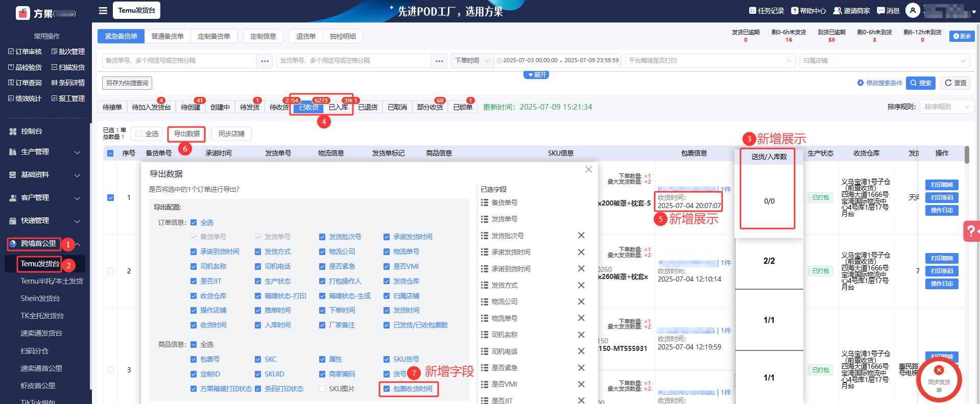980x404 pixels.
Task: Uncheck the 包裹收货时间 checkbox
Action: coord(387,389)
